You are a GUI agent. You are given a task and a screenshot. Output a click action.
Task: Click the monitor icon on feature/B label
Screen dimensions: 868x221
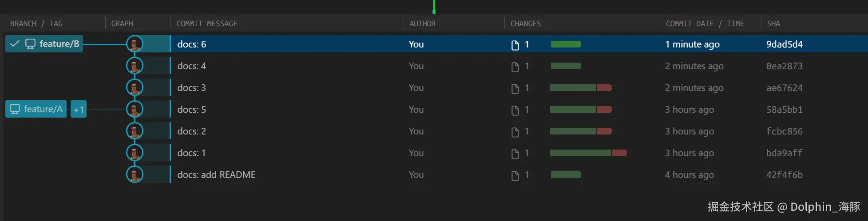click(30, 43)
